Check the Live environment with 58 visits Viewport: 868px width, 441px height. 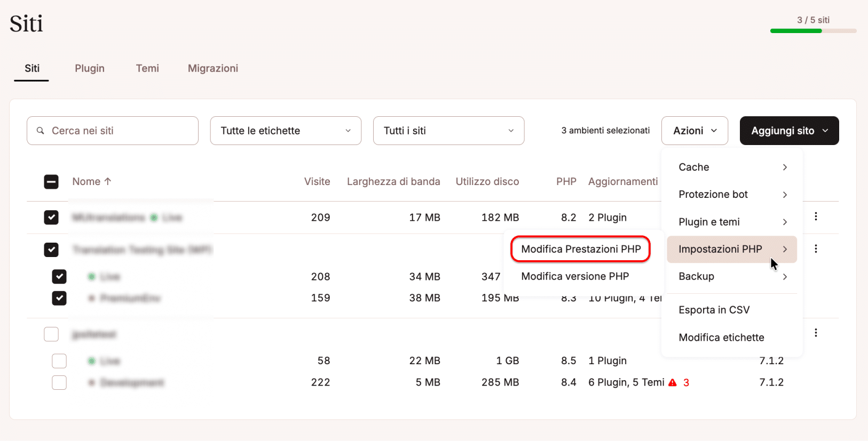click(x=59, y=361)
